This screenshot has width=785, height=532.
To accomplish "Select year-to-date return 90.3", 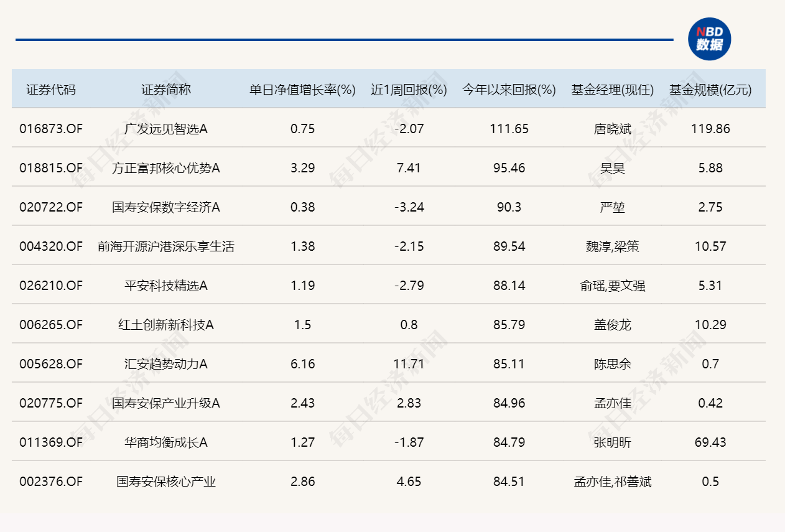I will (x=509, y=207).
